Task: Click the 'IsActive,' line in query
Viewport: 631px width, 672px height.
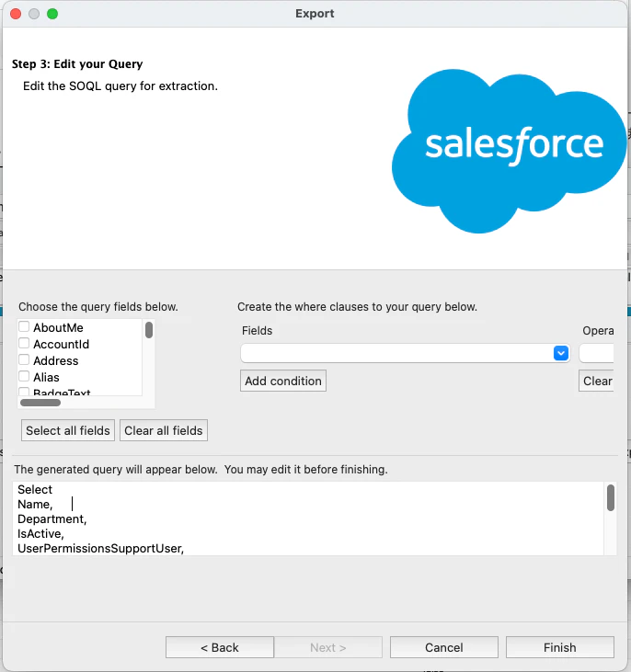Action: (40, 533)
